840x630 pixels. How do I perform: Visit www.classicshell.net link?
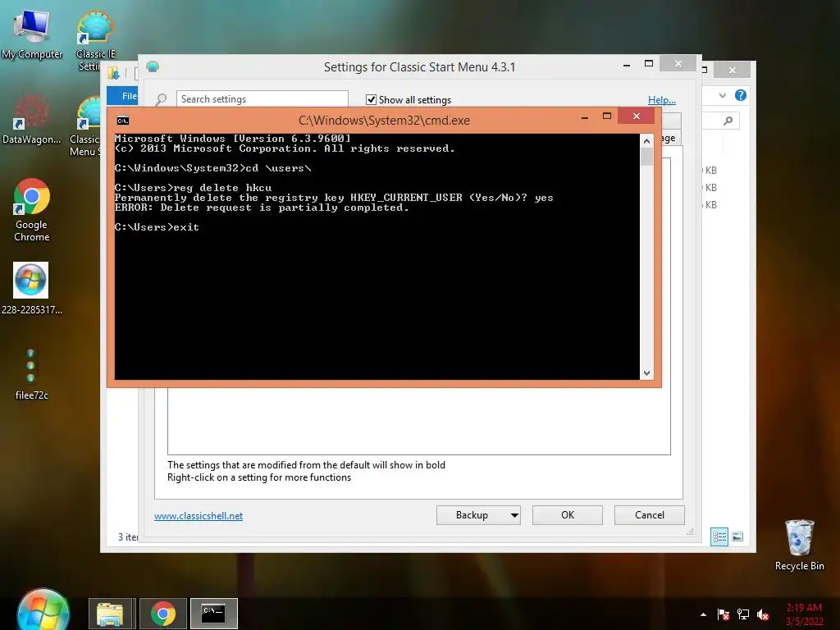pos(199,516)
